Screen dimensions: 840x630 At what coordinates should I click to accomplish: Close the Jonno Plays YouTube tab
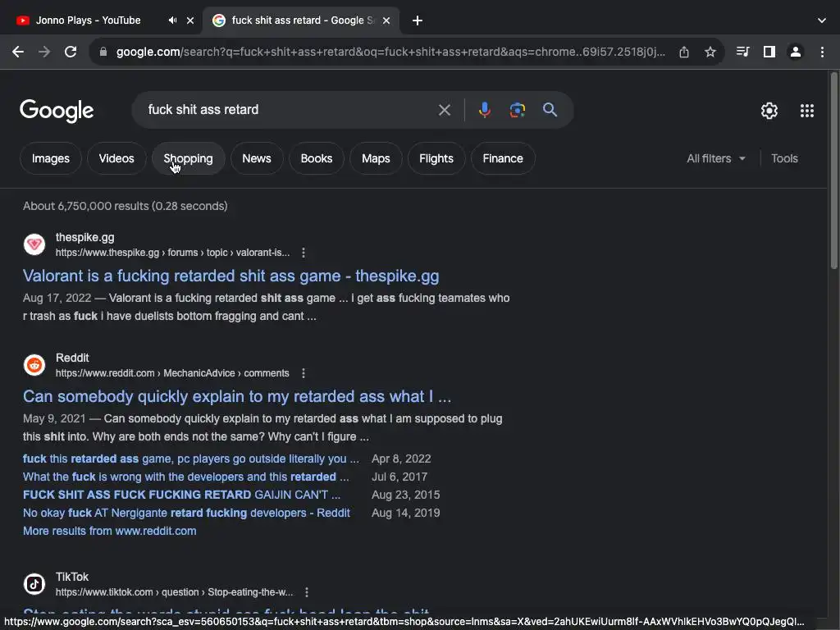[190, 21]
